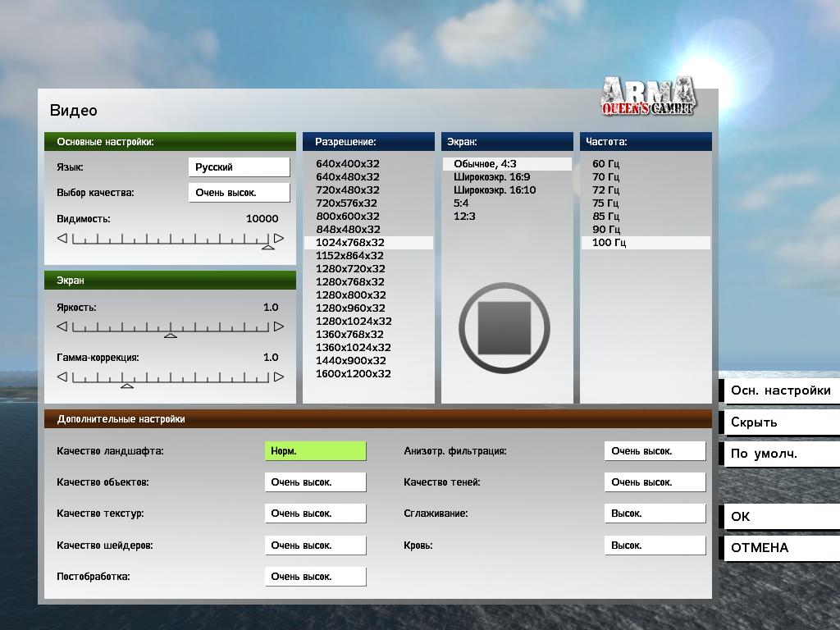
Task: Select the 1280x1024x32 resolution
Action: tap(354, 322)
